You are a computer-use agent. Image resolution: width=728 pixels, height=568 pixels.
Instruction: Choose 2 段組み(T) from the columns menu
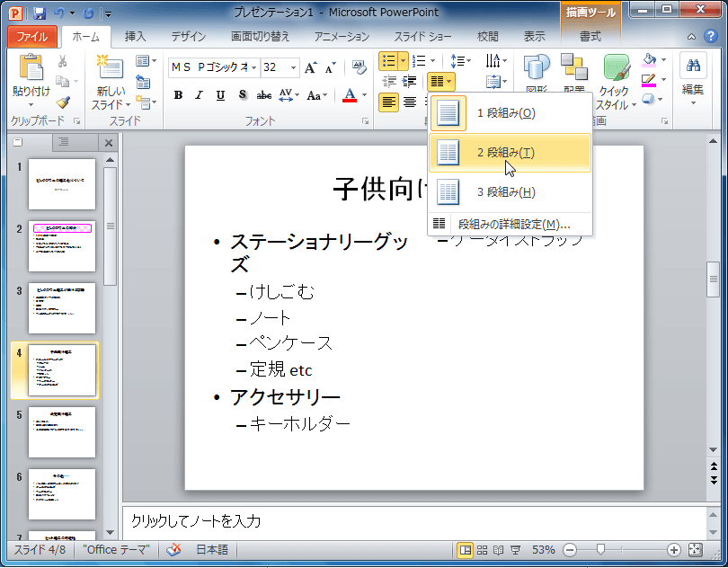pyautogui.click(x=510, y=153)
